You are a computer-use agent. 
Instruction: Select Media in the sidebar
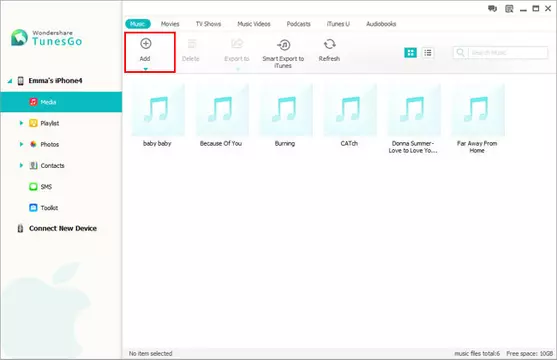[61, 102]
